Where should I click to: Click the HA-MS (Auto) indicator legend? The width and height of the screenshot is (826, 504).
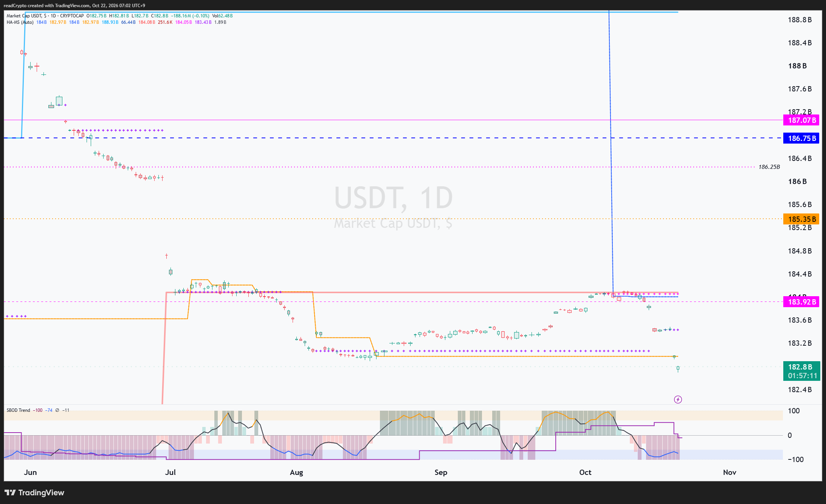pyautogui.click(x=20, y=22)
